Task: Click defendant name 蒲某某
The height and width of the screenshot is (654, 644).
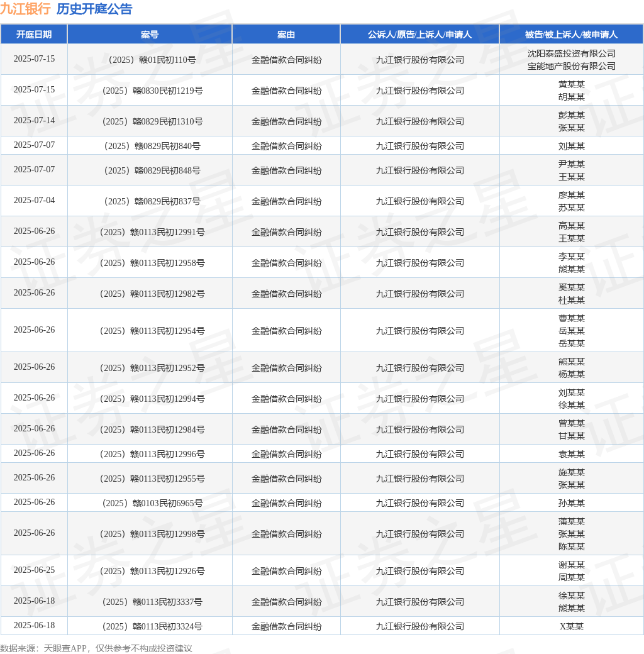Action: (572, 522)
